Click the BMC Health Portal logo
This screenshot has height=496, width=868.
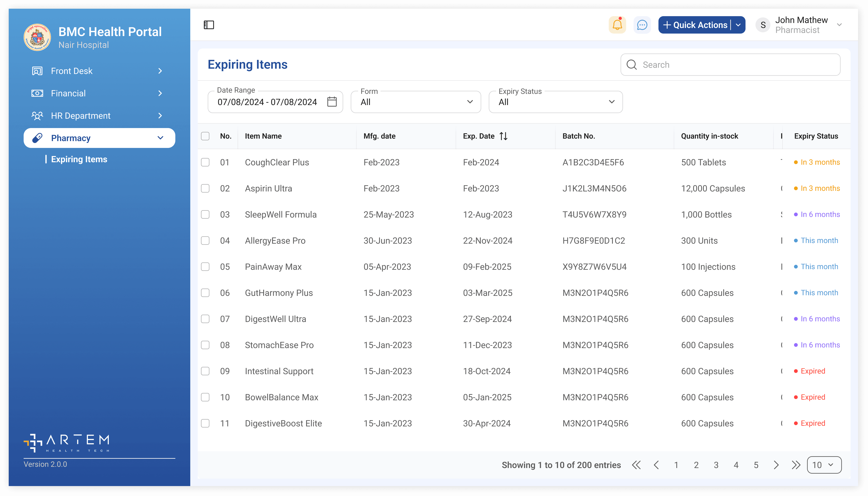[x=37, y=37]
